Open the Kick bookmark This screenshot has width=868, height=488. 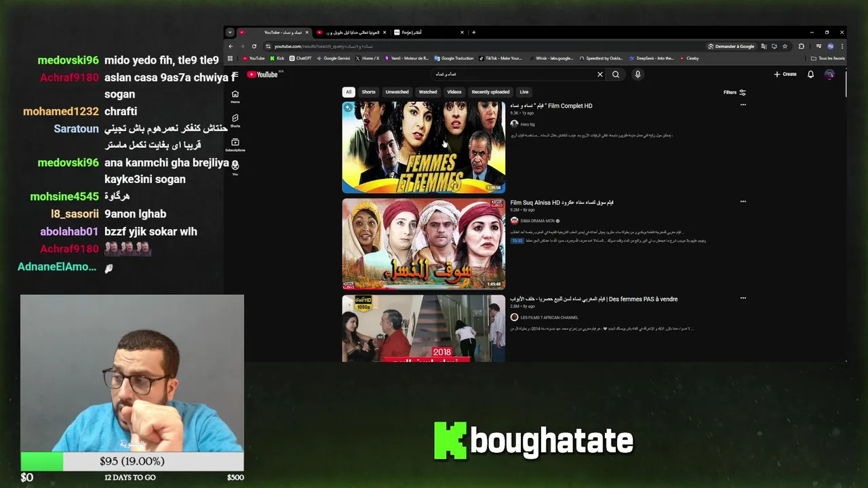click(277, 58)
